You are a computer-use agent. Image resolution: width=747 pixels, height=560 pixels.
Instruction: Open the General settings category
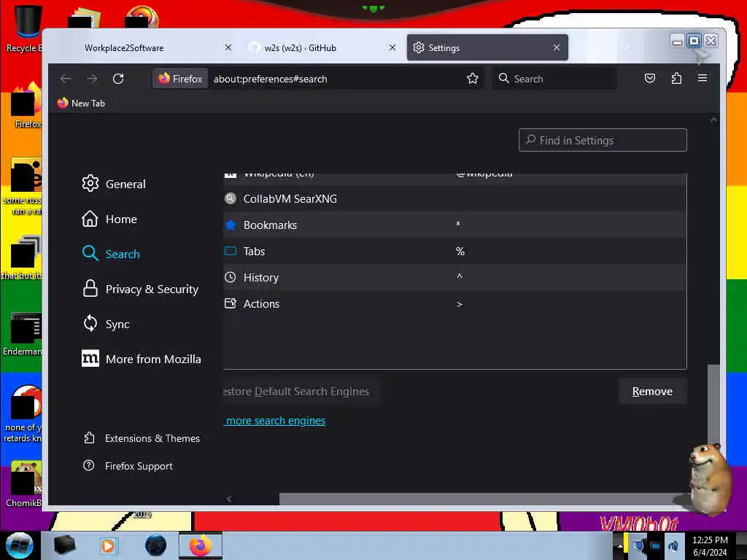pos(113,184)
